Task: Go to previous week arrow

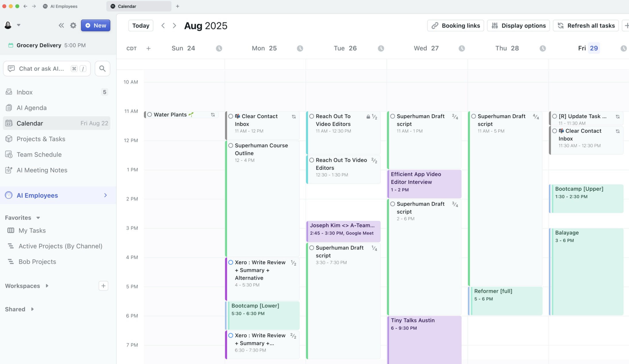Action: (x=163, y=26)
